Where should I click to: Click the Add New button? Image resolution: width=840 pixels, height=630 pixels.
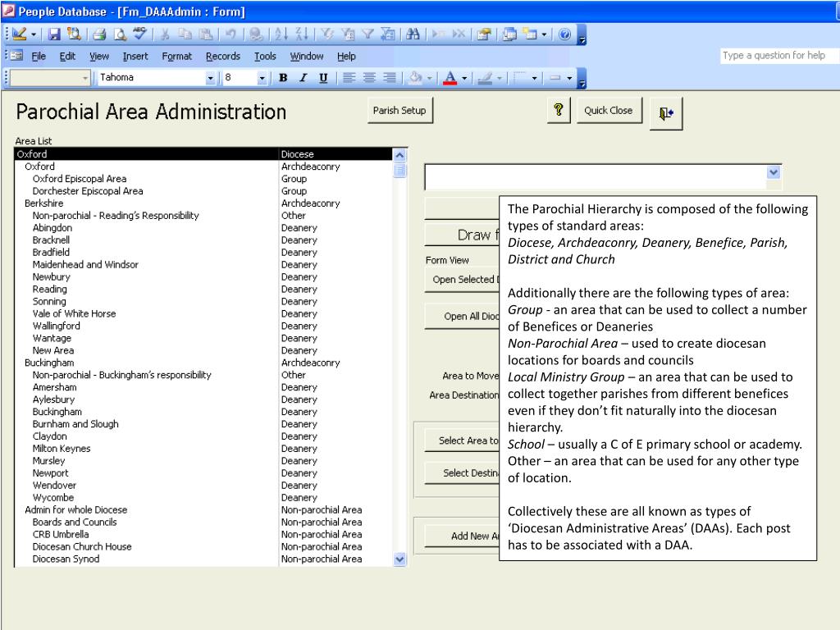pos(462,536)
